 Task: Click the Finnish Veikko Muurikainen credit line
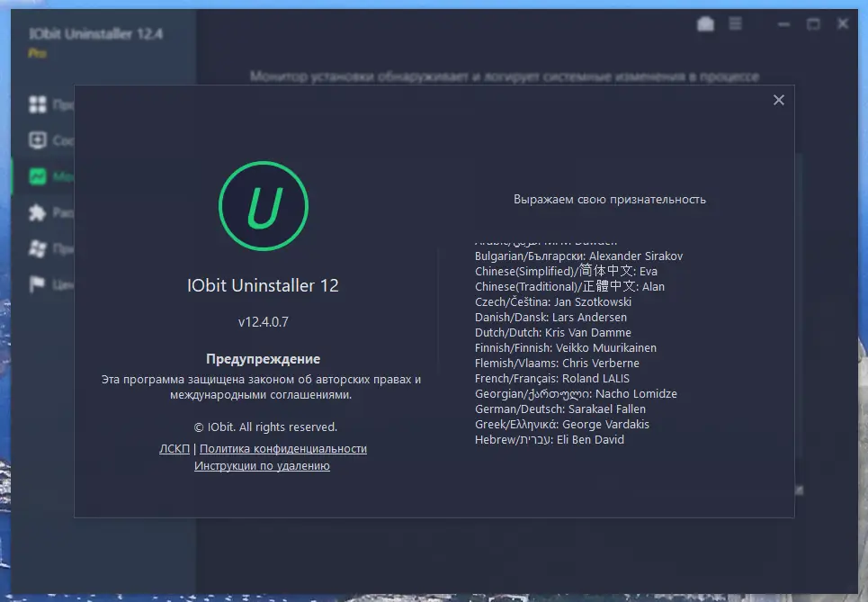pyautogui.click(x=566, y=348)
